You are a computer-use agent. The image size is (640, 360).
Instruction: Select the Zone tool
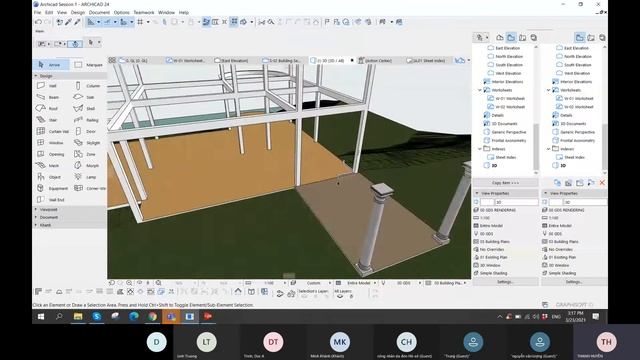pyautogui.click(x=85, y=154)
